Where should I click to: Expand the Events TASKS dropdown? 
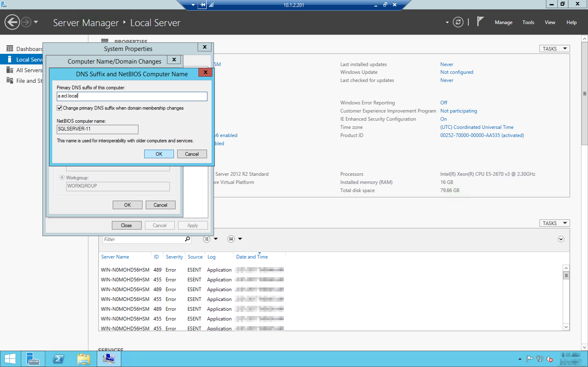click(554, 223)
